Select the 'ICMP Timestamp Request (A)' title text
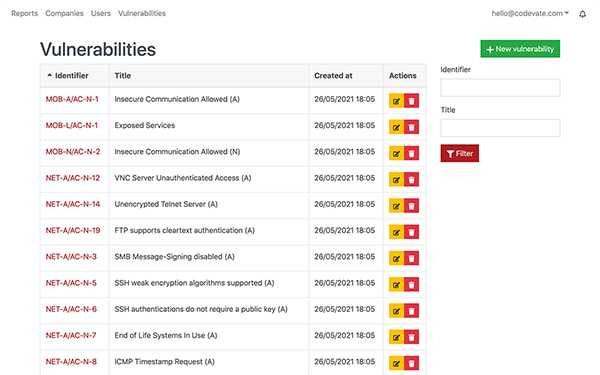This screenshot has height=375, width=600. point(165,362)
